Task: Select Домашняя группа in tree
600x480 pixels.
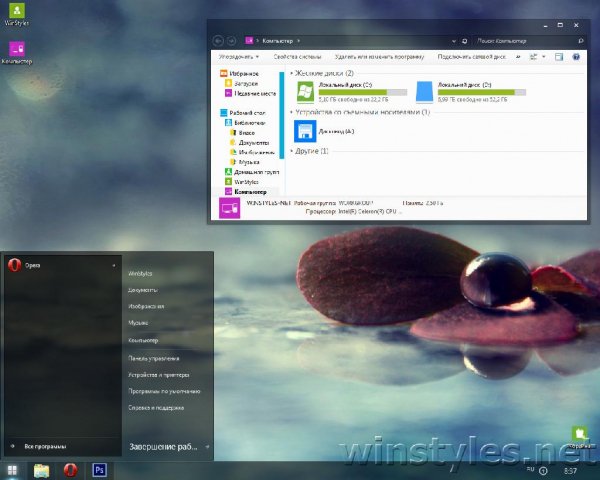Action: click(252, 172)
